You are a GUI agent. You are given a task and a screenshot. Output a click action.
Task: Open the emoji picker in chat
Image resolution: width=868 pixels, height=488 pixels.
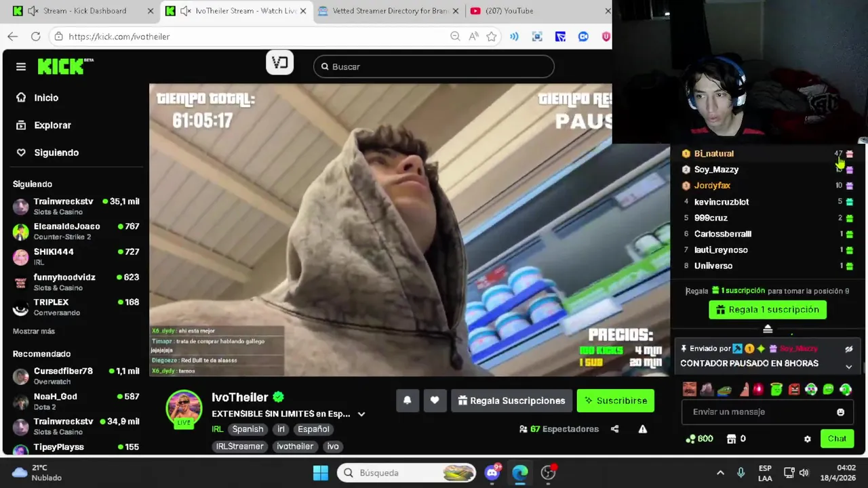[x=840, y=412]
